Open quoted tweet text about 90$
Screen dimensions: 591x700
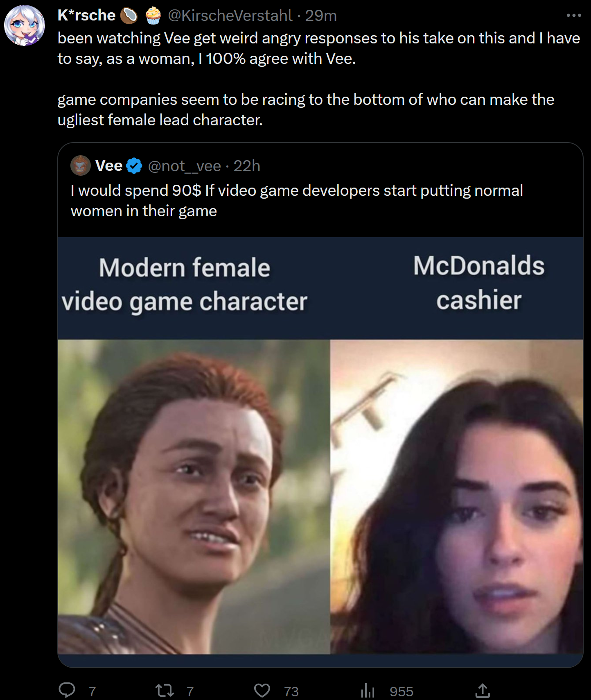coord(297,201)
